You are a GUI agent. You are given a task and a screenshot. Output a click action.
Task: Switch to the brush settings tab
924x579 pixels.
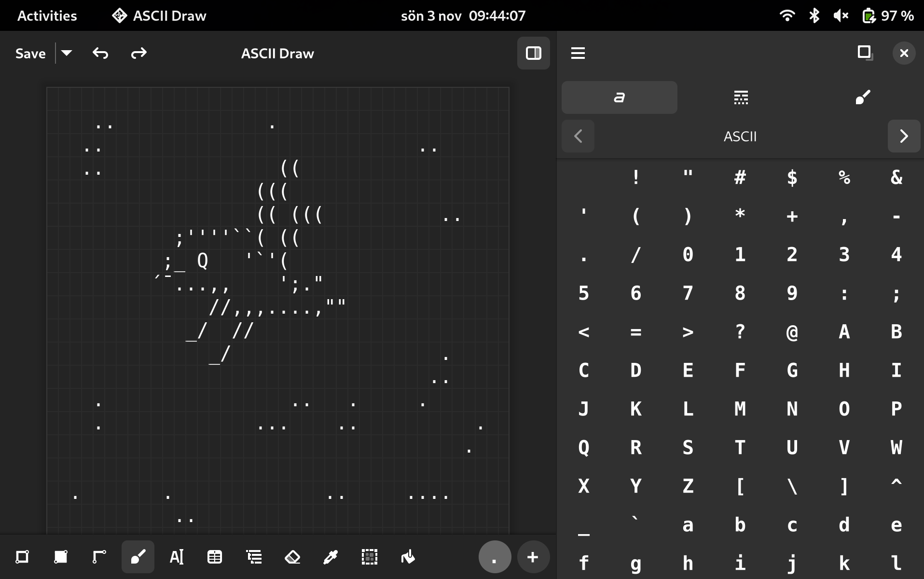coord(863,97)
